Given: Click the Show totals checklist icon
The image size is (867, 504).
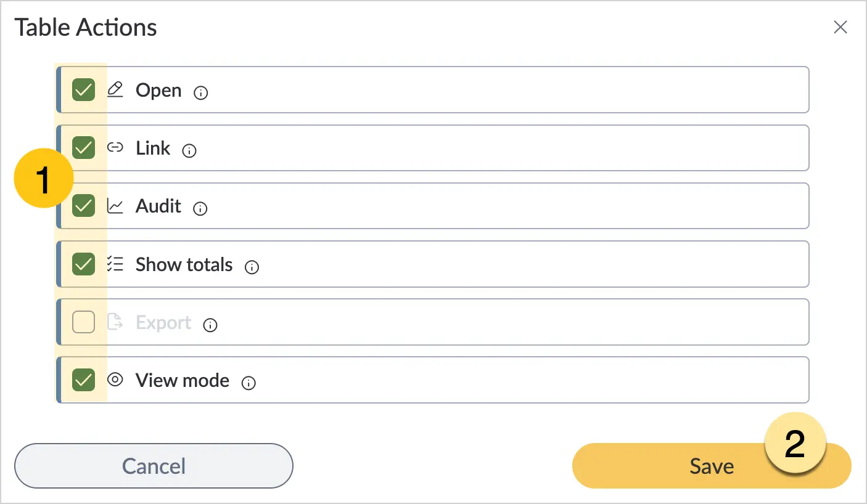Looking at the screenshot, I should 115,264.
